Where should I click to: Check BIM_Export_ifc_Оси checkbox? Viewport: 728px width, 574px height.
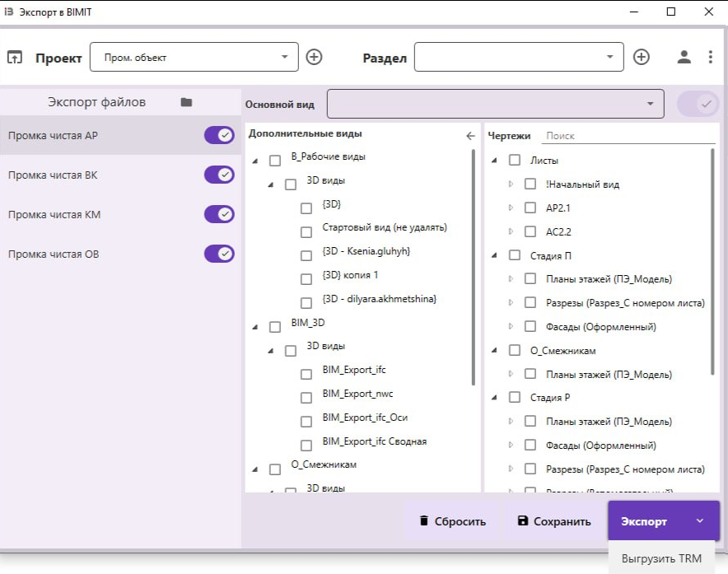pos(306,422)
